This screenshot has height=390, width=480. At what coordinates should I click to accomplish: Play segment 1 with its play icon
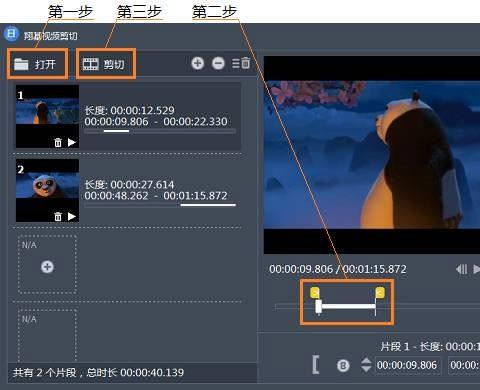click(72, 142)
